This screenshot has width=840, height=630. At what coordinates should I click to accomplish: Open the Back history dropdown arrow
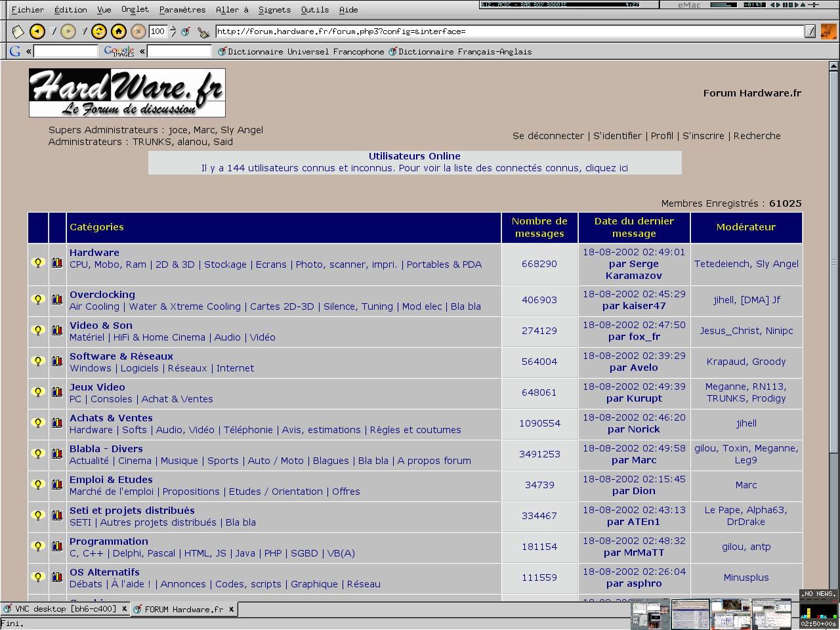pos(54,31)
